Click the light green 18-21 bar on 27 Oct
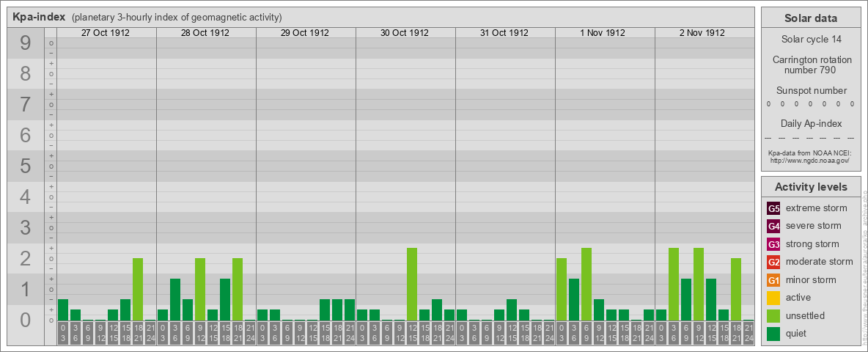The width and height of the screenshot is (868, 352). pos(138,290)
